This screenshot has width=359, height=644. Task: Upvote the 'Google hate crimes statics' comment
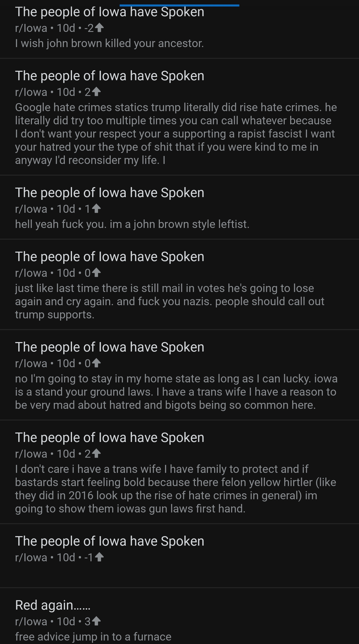[96, 92]
